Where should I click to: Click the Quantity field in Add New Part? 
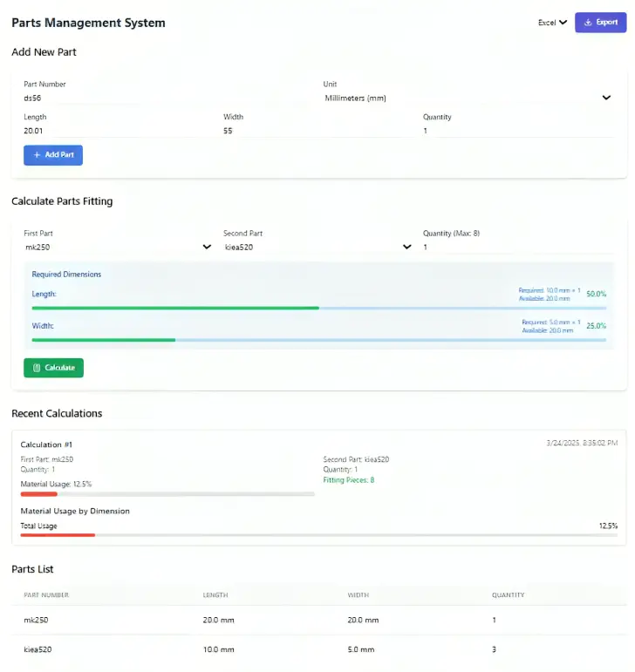point(517,131)
